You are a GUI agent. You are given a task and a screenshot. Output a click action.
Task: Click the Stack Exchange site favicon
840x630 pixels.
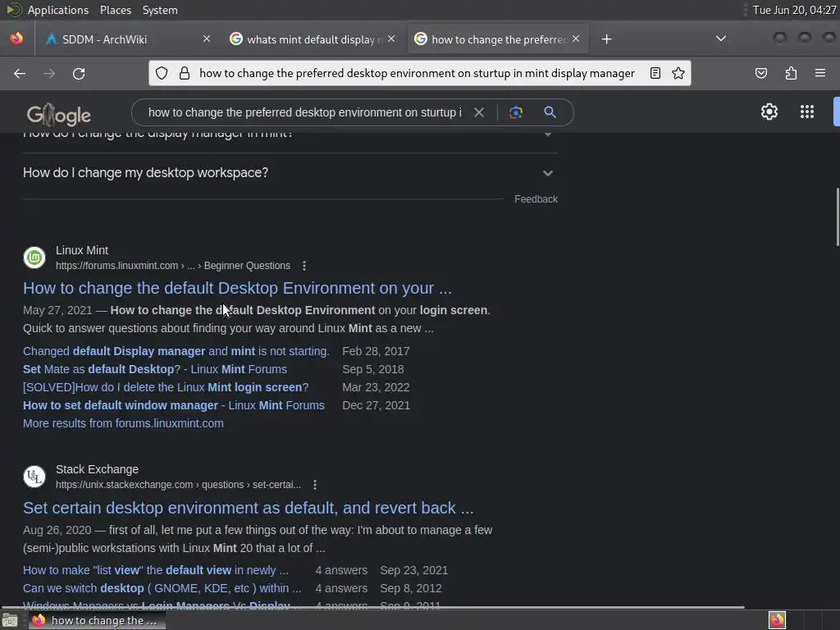coord(34,477)
